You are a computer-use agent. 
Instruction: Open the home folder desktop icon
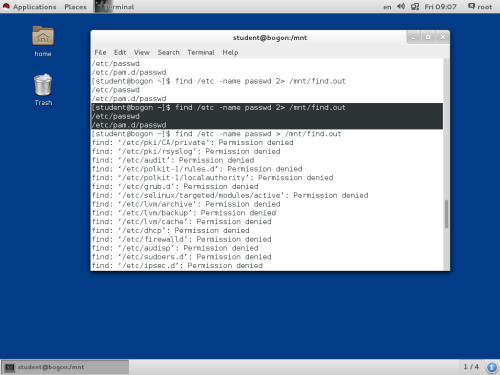(43, 36)
